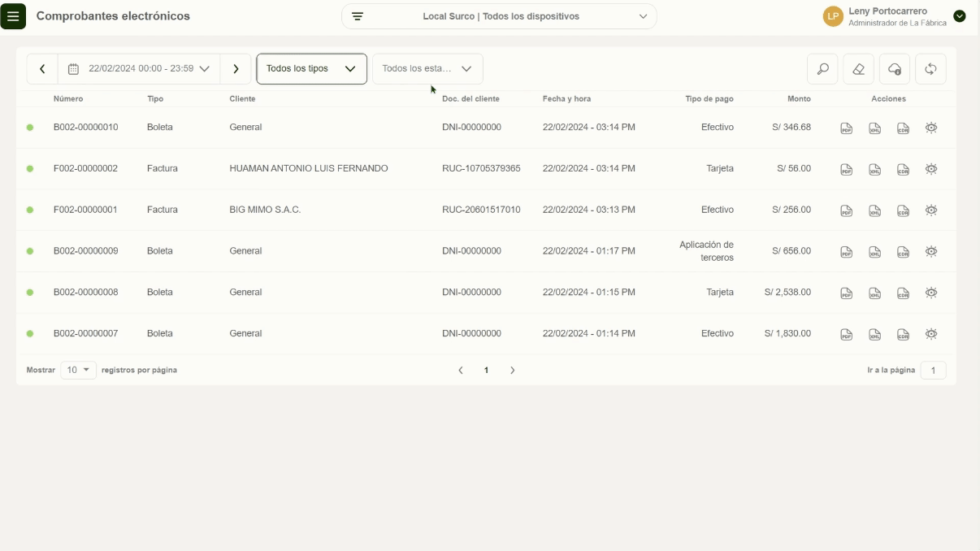
Task: Download XML for F002-00000002
Action: 875,170
